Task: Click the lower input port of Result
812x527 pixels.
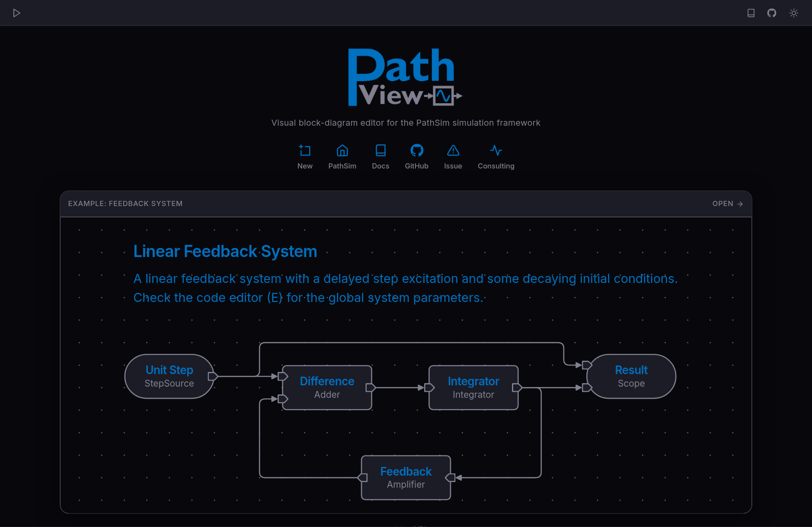Action: coord(587,387)
